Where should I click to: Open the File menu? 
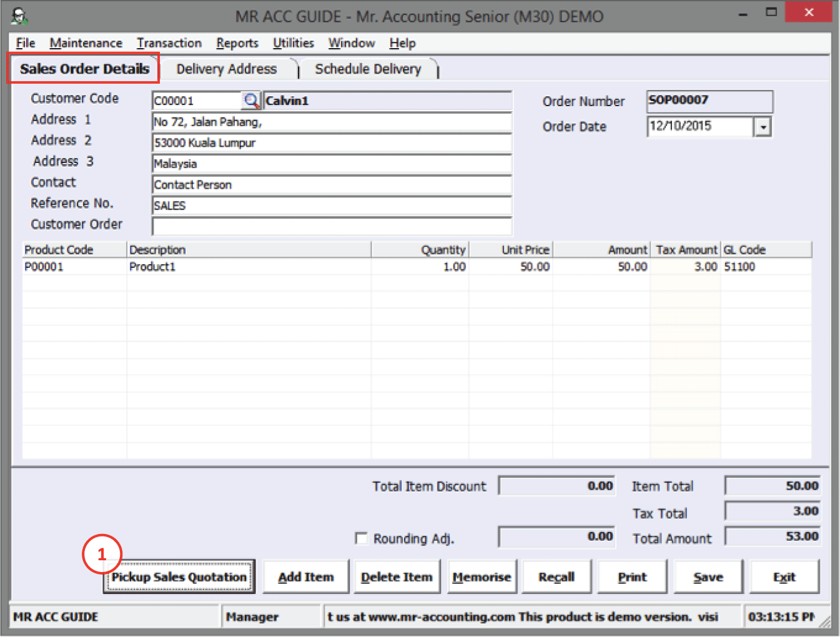26,43
